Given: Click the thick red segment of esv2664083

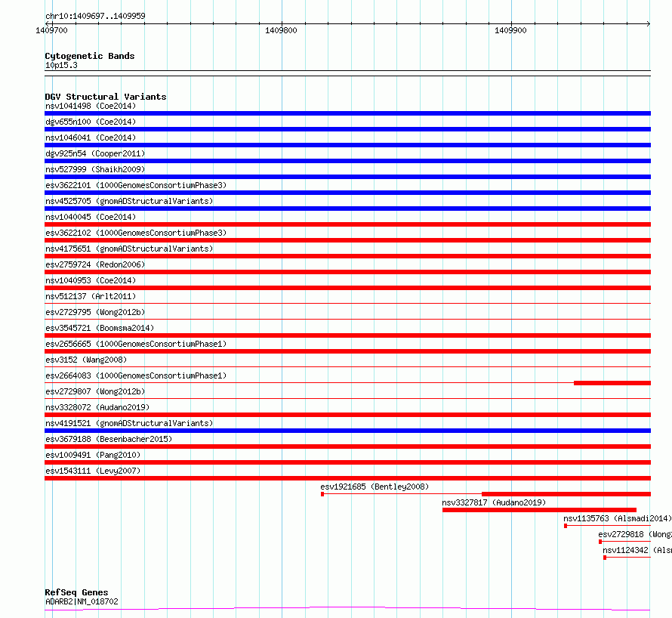Looking at the screenshot, I should [x=612, y=383].
